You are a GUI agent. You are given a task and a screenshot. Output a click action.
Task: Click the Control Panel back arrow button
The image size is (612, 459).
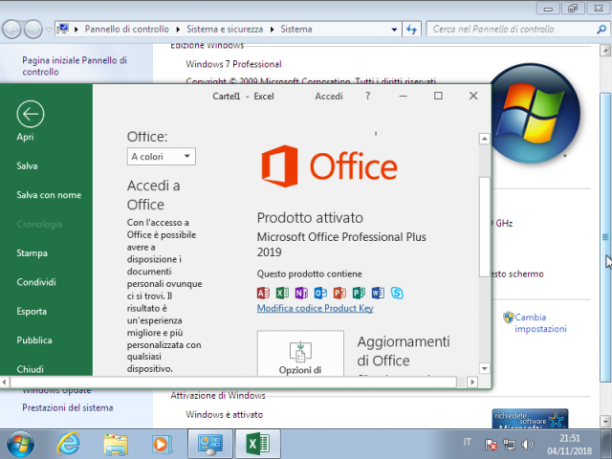(12, 29)
